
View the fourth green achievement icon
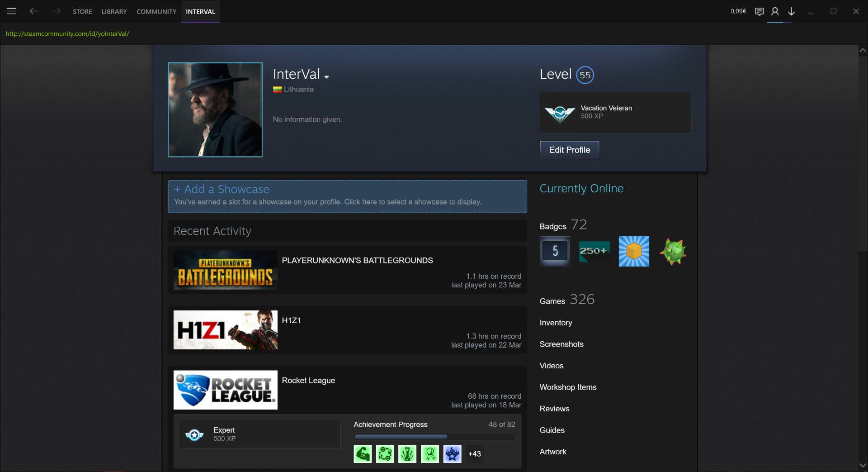(430, 454)
